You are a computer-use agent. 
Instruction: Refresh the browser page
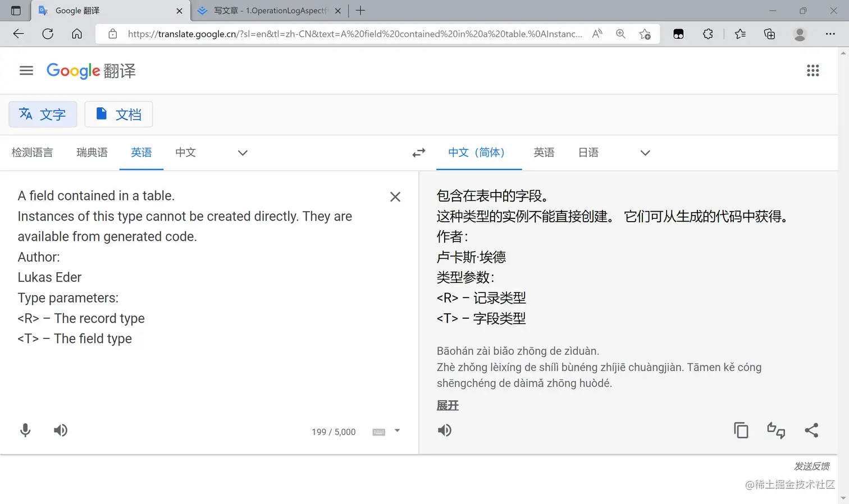48,34
